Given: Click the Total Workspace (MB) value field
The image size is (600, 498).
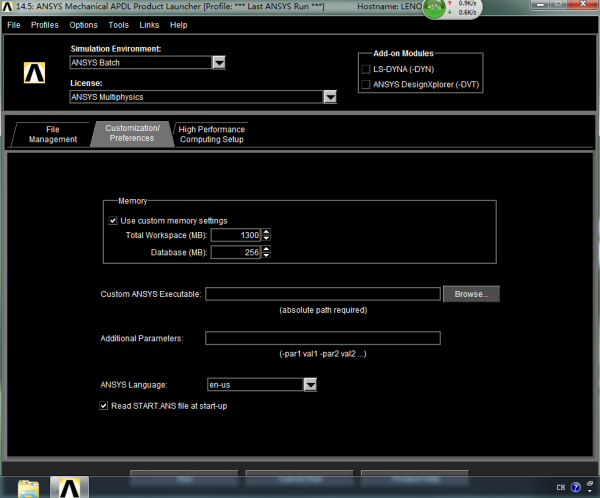Looking at the screenshot, I should [236, 235].
